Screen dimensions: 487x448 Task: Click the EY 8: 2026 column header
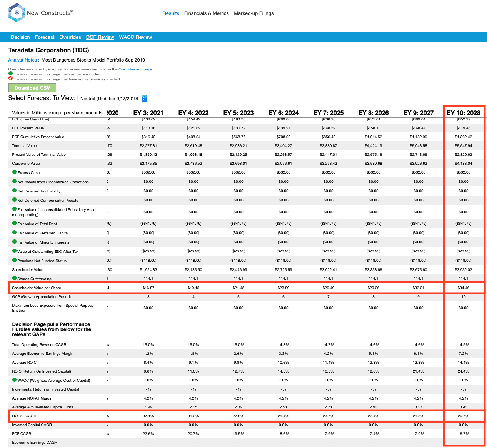point(374,113)
